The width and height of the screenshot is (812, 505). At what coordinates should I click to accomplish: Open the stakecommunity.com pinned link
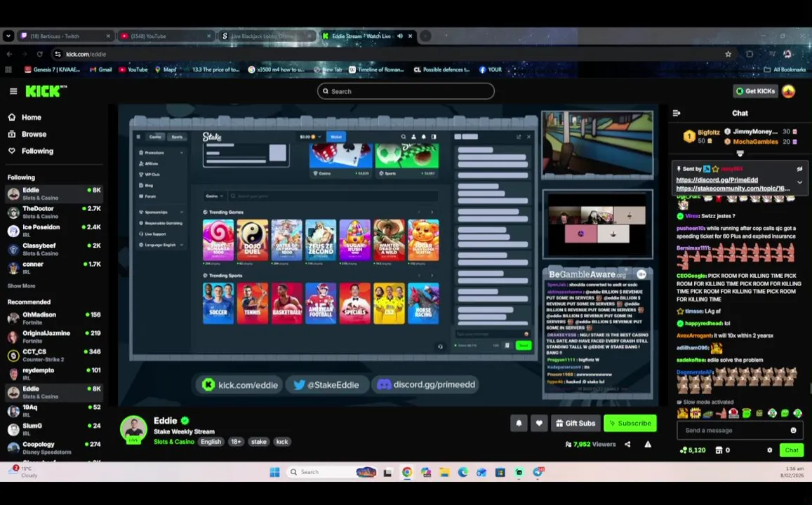(733, 189)
